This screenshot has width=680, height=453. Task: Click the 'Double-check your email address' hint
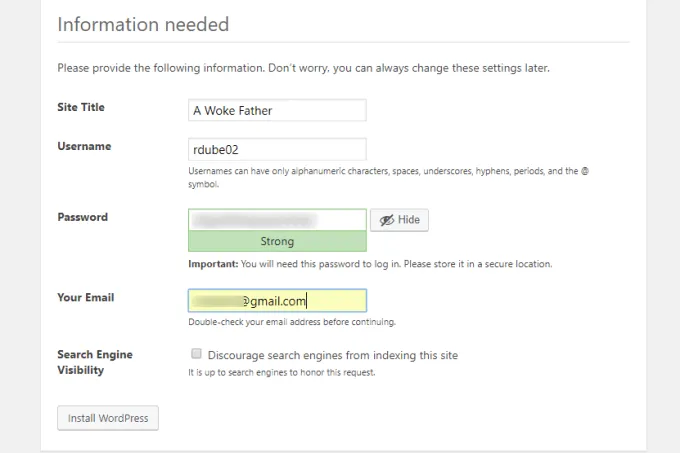click(x=292, y=322)
